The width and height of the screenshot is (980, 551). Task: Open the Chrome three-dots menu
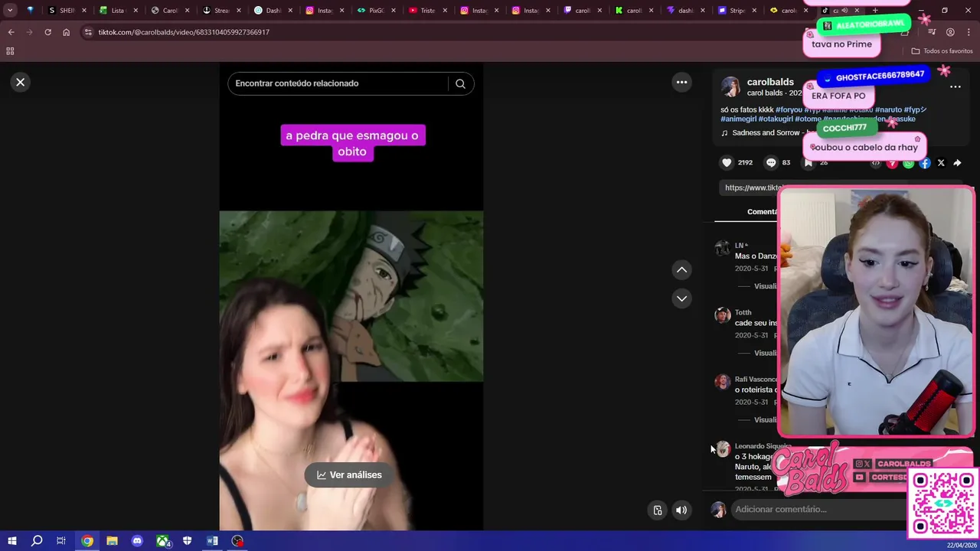[x=968, y=32]
